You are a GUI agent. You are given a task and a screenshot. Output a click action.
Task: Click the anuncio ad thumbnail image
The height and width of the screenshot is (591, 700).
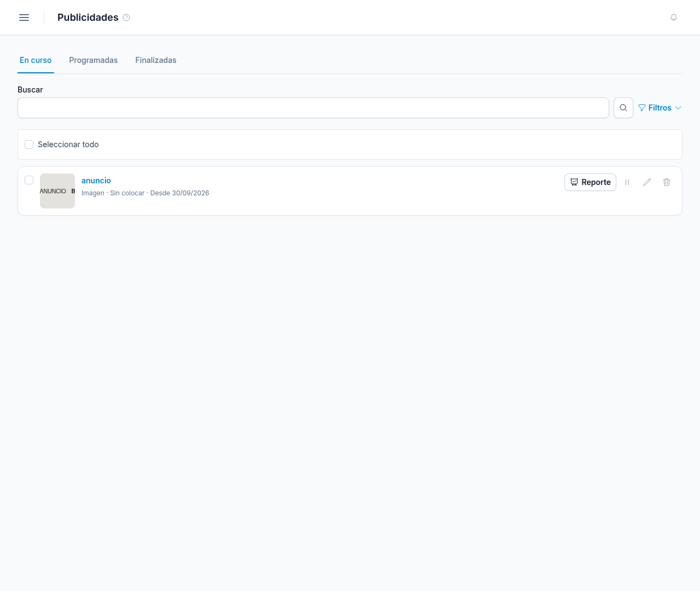point(57,191)
